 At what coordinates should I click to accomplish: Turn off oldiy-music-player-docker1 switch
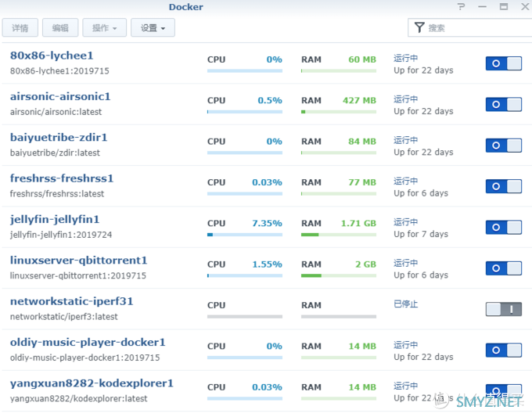pyautogui.click(x=504, y=350)
